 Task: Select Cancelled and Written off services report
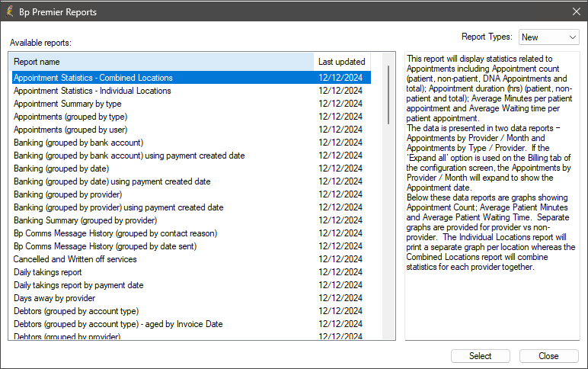point(191,259)
